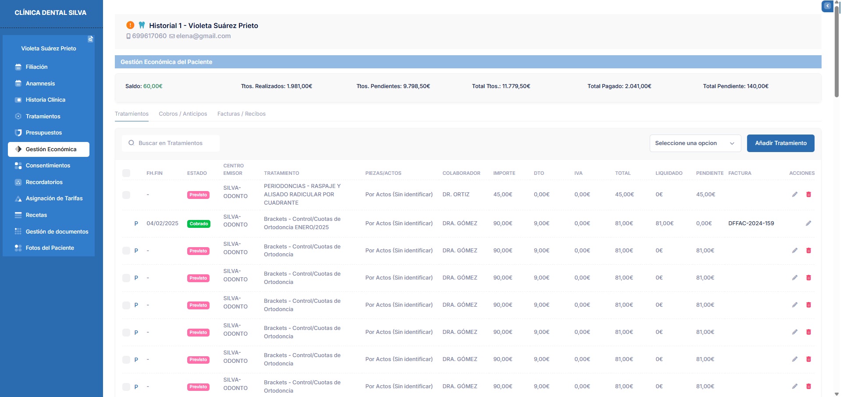Click Total Ttos.: 11.779,50€ text
The height and width of the screenshot is (397, 868).
coord(501,86)
